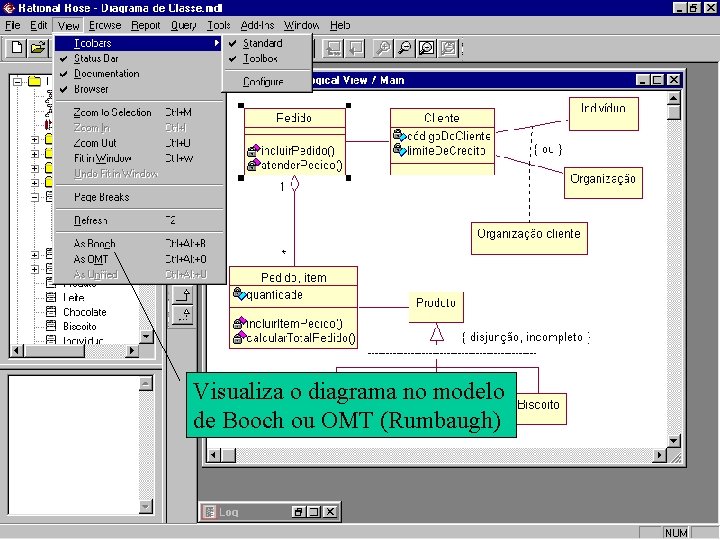720x540 pixels.
Task: Click the browser tree scroll-down arrow
Action: point(146,336)
